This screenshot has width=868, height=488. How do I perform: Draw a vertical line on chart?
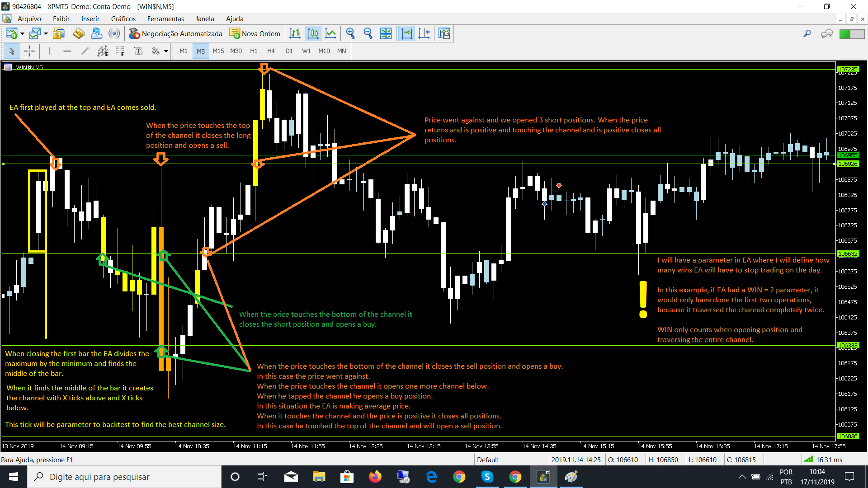coord(49,51)
